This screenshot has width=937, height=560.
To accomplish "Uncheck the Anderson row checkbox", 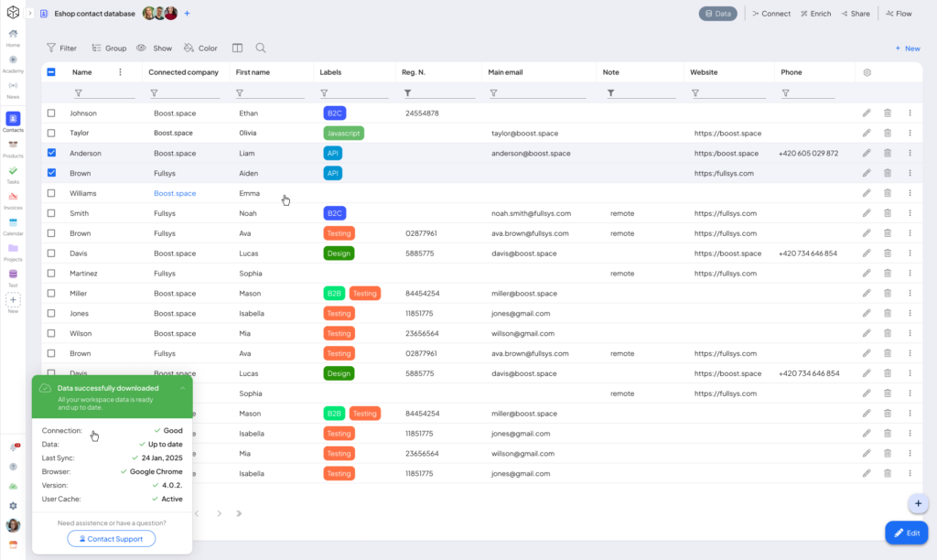I will [x=51, y=153].
